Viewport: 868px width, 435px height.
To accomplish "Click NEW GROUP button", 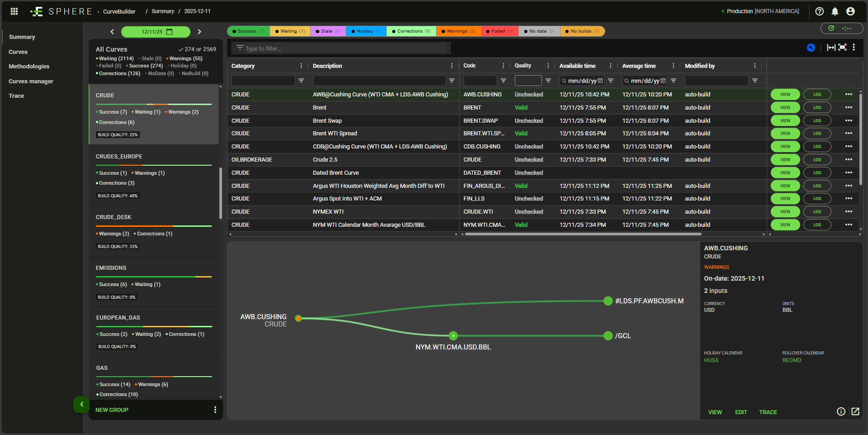I will (112, 410).
